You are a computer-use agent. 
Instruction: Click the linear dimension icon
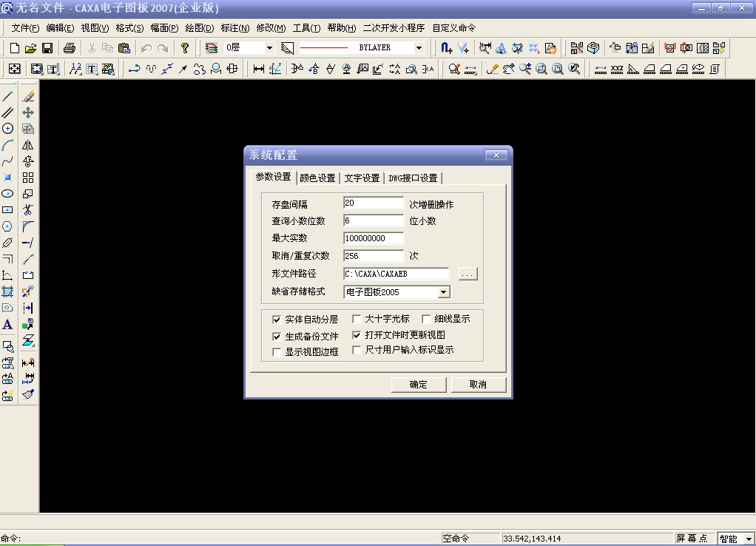[259, 69]
